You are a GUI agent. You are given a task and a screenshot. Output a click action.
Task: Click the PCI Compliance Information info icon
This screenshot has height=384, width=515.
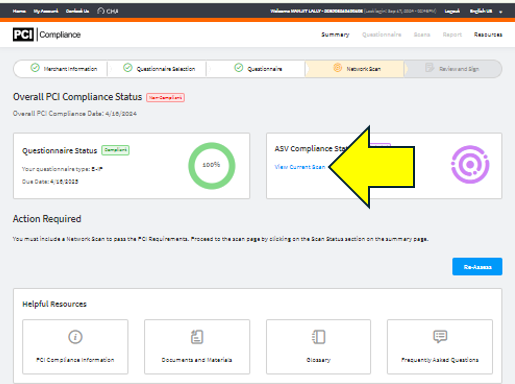coord(75,337)
